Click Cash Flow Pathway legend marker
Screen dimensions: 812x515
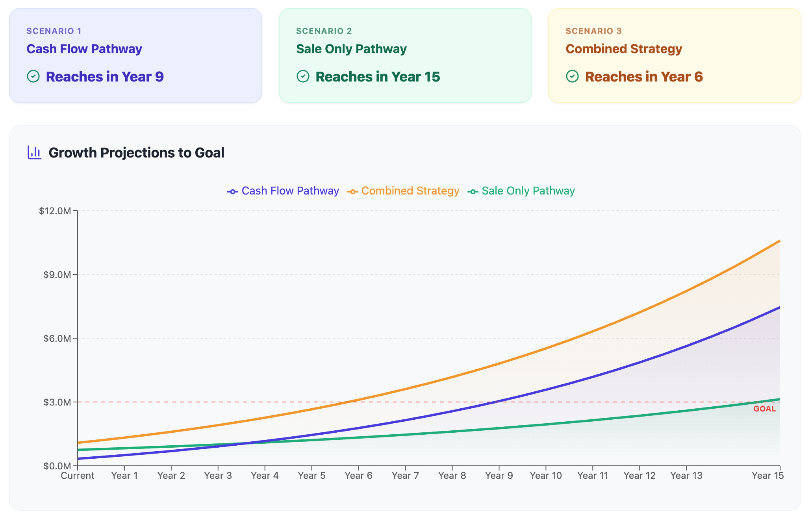(232, 192)
